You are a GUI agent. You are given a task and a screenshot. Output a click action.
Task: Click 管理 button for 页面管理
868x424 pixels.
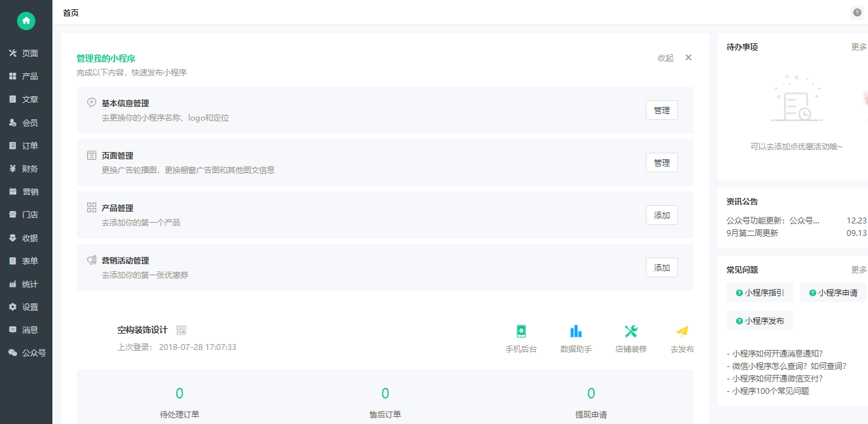coord(662,163)
